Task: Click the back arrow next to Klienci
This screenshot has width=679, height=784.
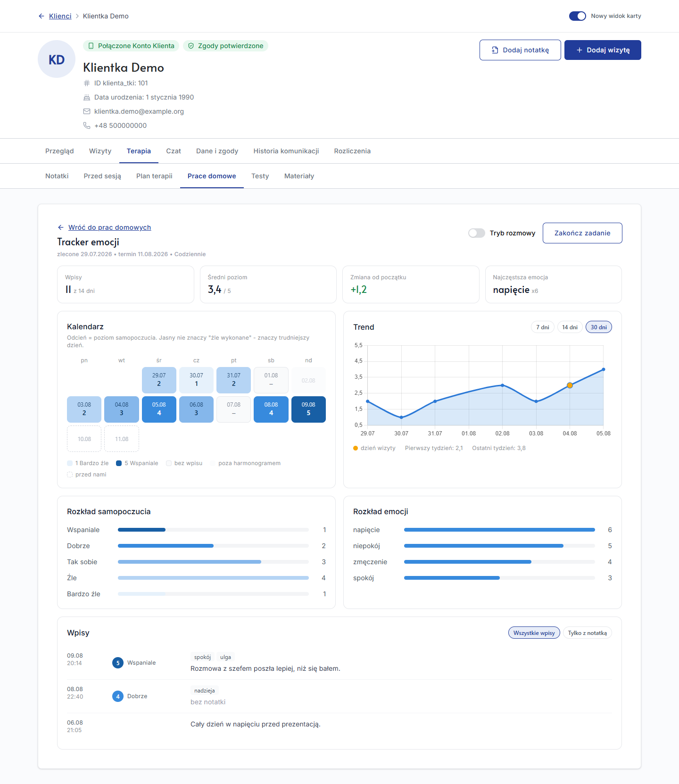Action: coord(41,16)
